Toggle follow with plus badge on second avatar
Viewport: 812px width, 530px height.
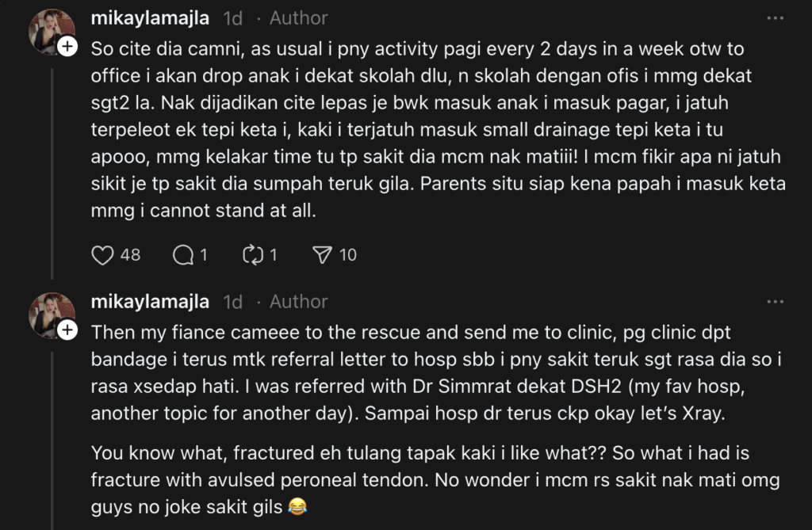tap(68, 331)
